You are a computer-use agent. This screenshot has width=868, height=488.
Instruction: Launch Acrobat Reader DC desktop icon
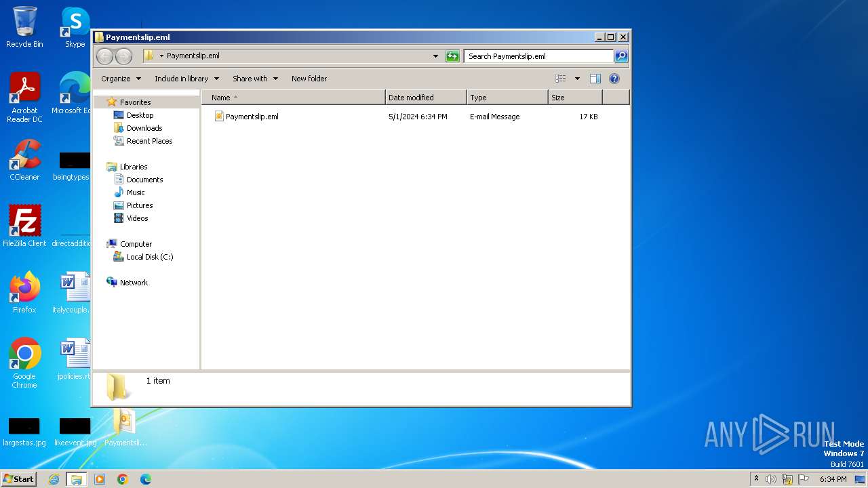click(x=24, y=98)
